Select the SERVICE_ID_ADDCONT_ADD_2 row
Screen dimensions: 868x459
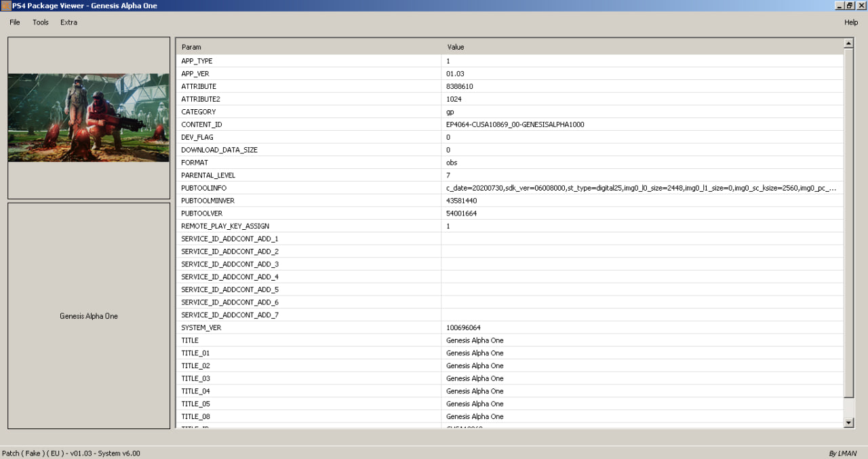[x=509, y=252]
